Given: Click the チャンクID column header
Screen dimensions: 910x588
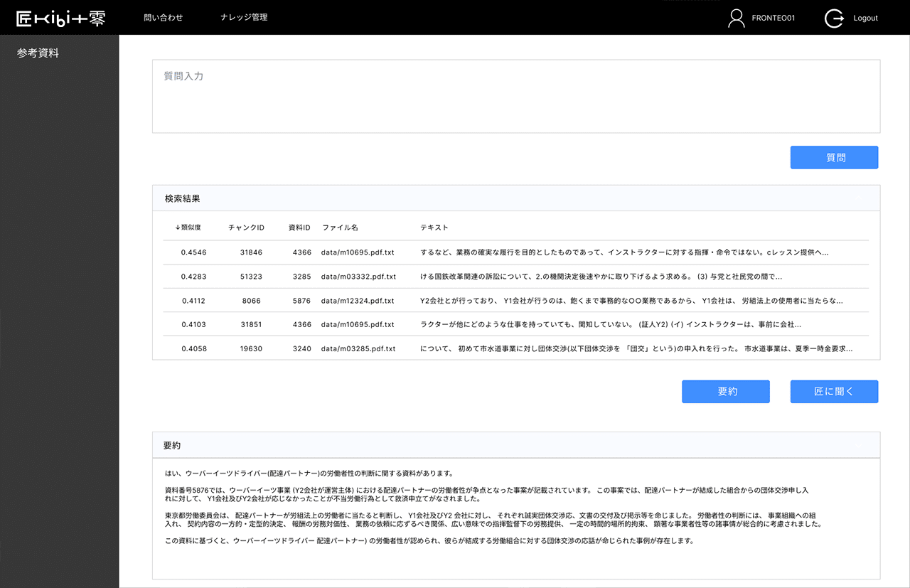Looking at the screenshot, I should [x=246, y=227].
